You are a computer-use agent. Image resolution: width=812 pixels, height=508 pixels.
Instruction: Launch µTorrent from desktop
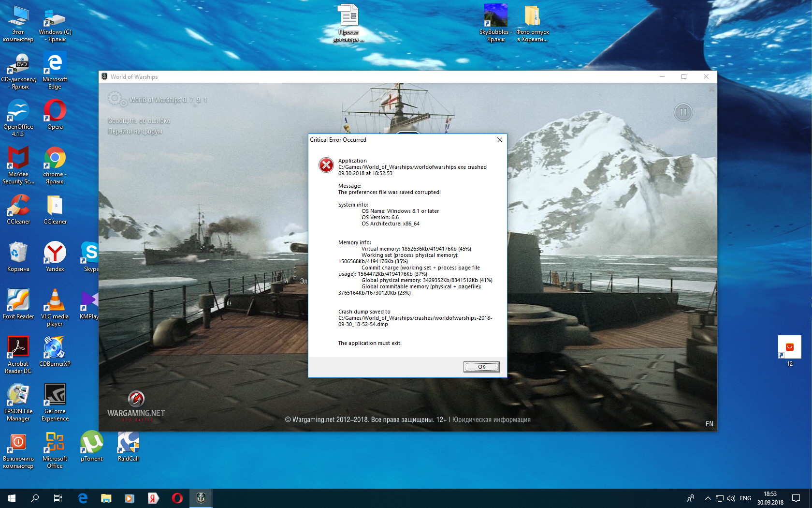coord(92,447)
